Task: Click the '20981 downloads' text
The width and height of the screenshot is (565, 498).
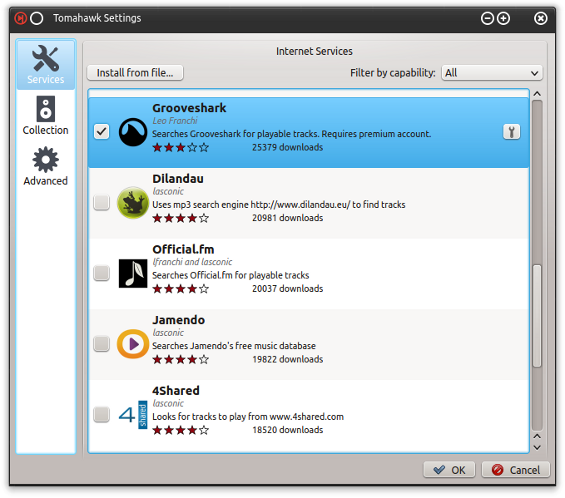Action: [x=287, y=218]
